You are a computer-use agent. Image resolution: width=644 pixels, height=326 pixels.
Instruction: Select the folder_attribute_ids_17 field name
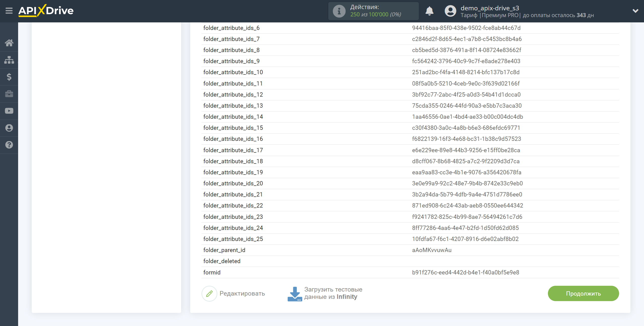click(x=233, y=150)
